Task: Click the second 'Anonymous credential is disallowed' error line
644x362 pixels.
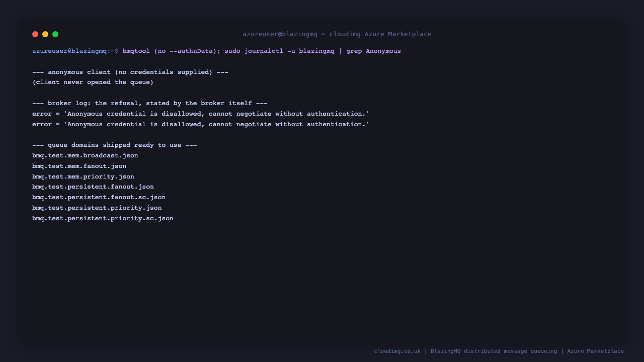Action: [x=201, y=124]
